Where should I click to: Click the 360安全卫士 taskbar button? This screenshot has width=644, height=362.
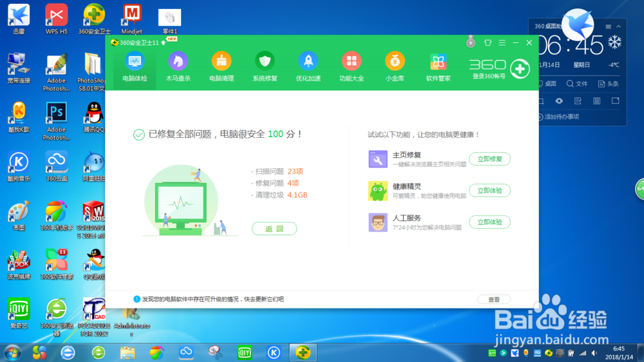tap(303, 352)
